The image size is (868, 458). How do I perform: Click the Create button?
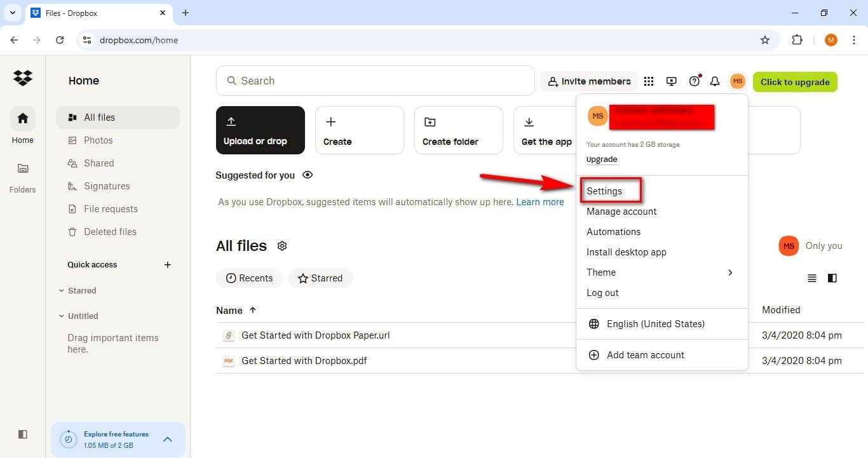(360, 130)
